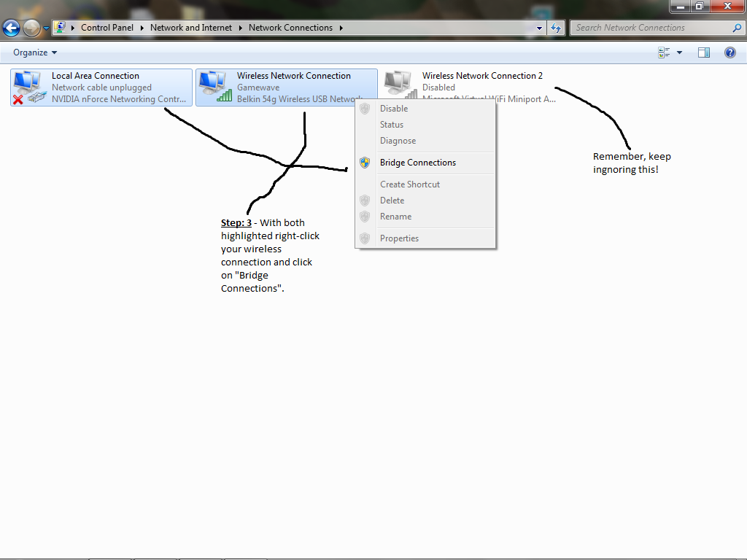Image resolution: width=747 pixels, height=560 pixels.
Task: Minimize the Network Connections window
Action: tap(681, 6)
